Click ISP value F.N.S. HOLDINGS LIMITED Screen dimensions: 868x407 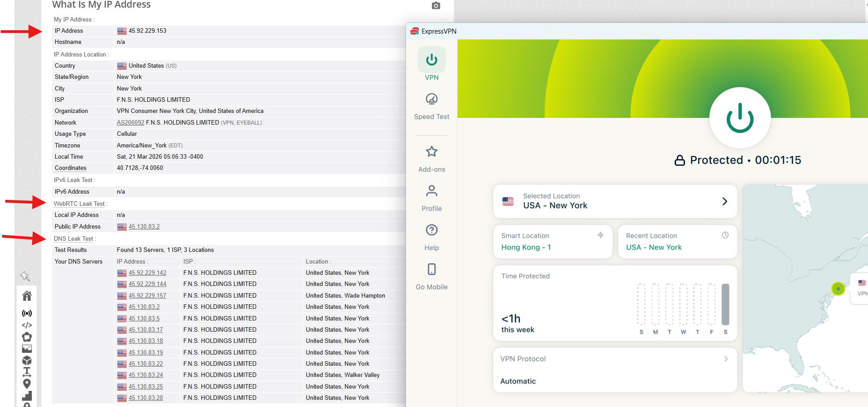[153, 100]
